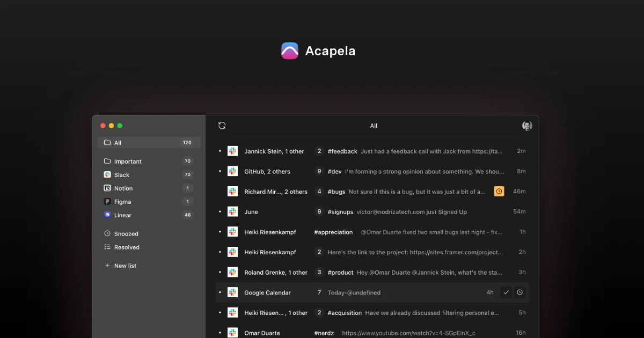Click the refresh sync icon
This screenshot has height=338, width=644.
pos(222,126)
